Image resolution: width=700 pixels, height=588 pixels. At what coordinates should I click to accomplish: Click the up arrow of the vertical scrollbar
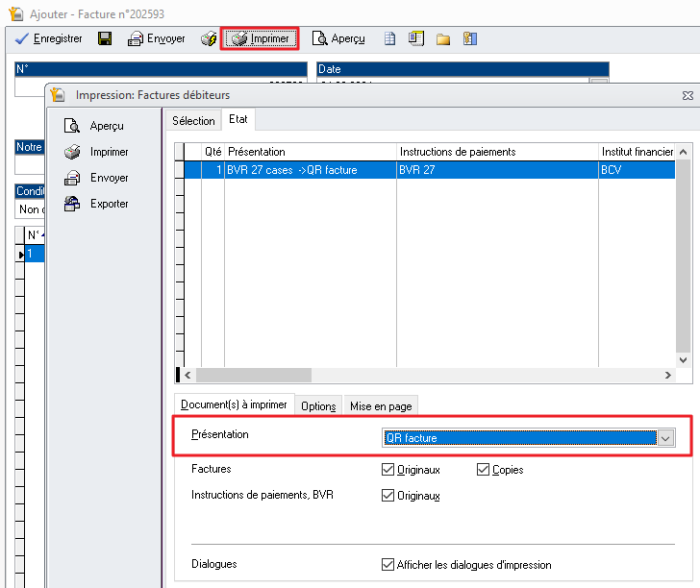point(683,152)
